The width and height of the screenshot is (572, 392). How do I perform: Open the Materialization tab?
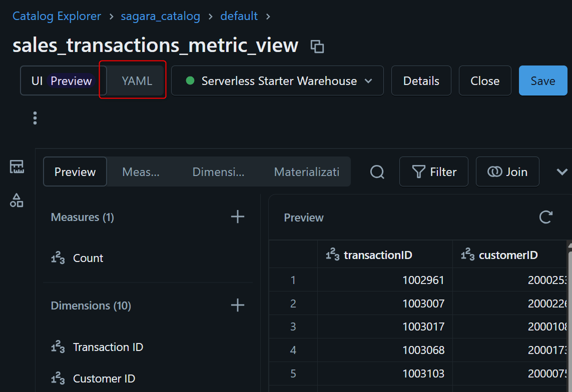[x=306, y=172]
